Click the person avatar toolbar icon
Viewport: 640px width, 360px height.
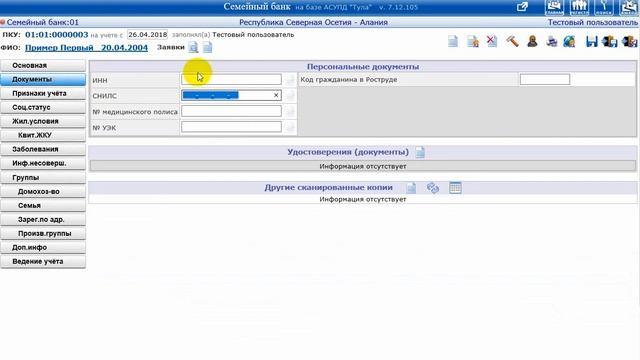tap(532, 41)
